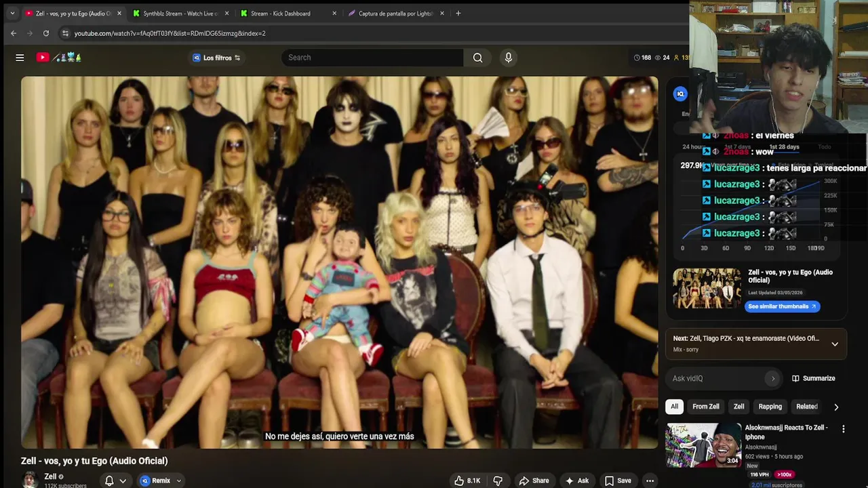
Task: Click the vidIQ panel video thumbnail
Action: click(x=707, y=288)
